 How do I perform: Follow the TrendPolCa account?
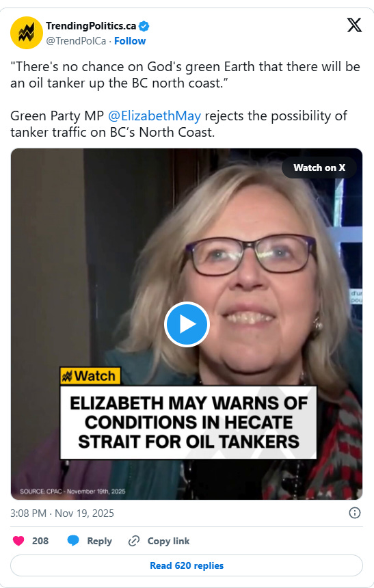point(130,41)
